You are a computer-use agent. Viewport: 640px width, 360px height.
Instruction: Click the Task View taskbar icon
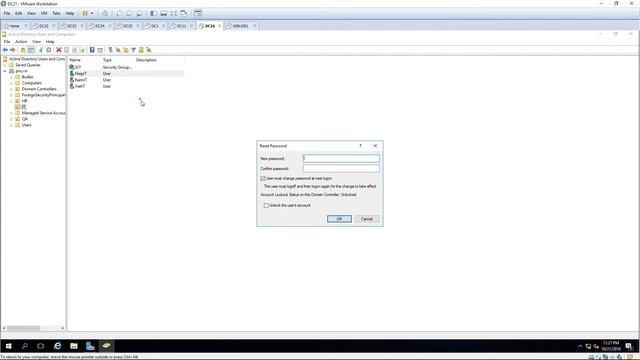coord(41,346)
